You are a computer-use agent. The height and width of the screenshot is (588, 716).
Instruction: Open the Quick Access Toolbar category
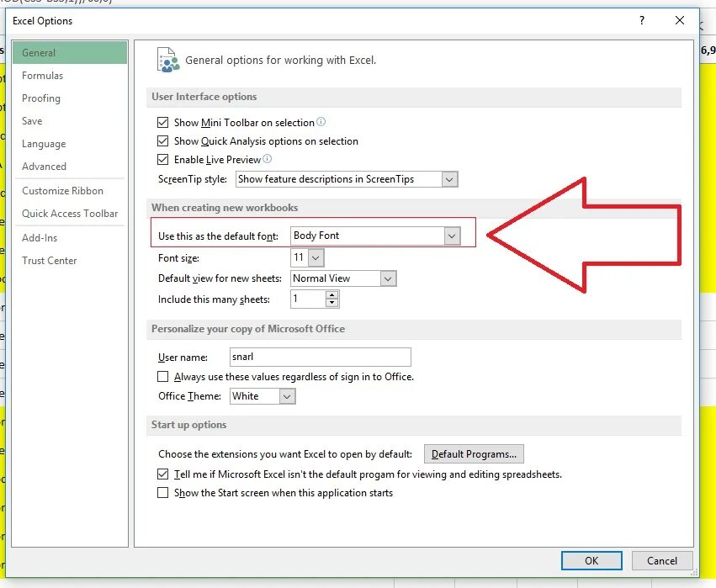(x=69, y=214)
